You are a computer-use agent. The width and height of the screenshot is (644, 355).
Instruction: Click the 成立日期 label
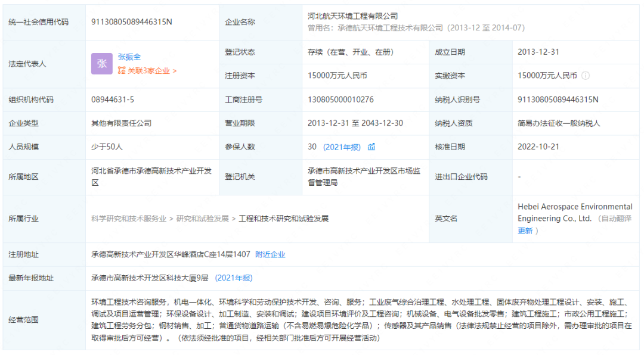(450, 52)
